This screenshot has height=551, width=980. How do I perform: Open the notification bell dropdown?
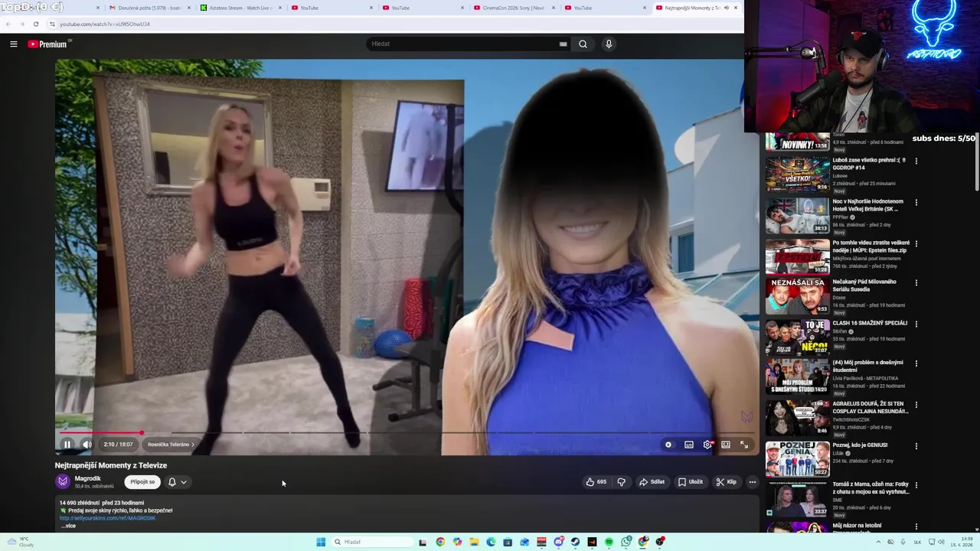point(178,482)
